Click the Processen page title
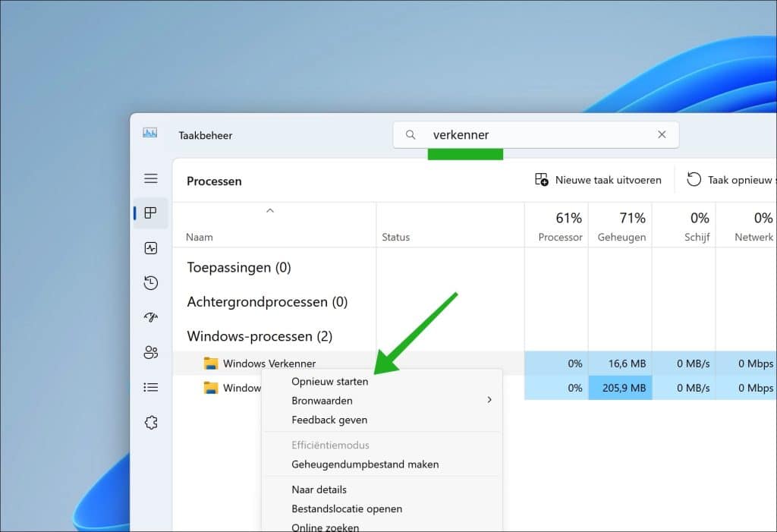Image resolution: width=777 pixels, height=532 pixels. (x=214, y=181)
